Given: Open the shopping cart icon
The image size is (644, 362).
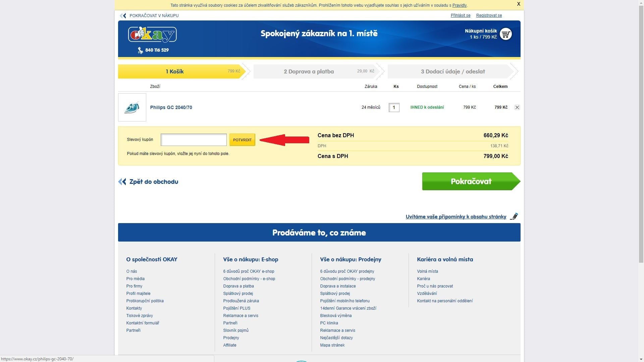Looking at the screenshot, I should click(x=505, y=34).
